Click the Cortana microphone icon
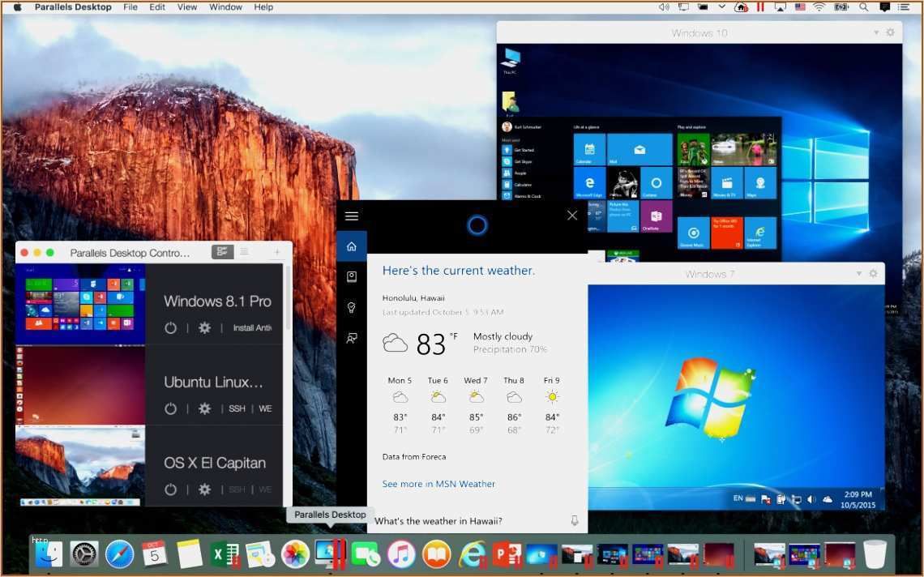 tap(575, 520)
